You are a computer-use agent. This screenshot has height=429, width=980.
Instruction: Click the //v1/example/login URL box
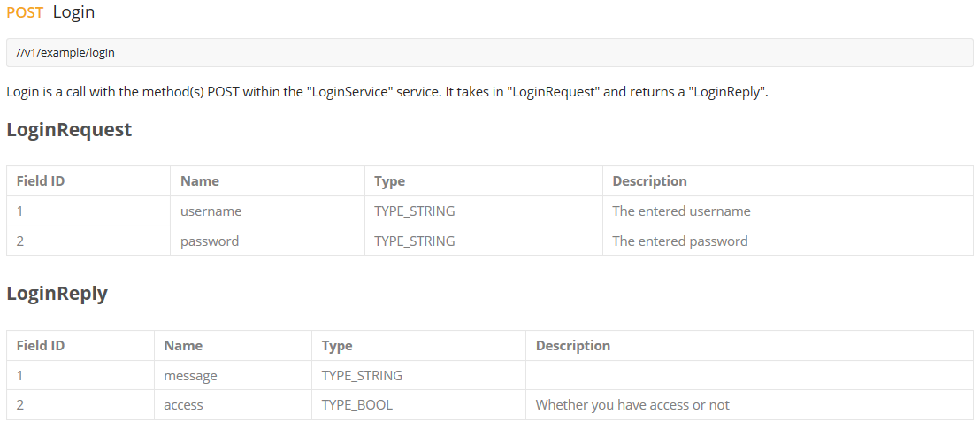[x=490, y=52]
